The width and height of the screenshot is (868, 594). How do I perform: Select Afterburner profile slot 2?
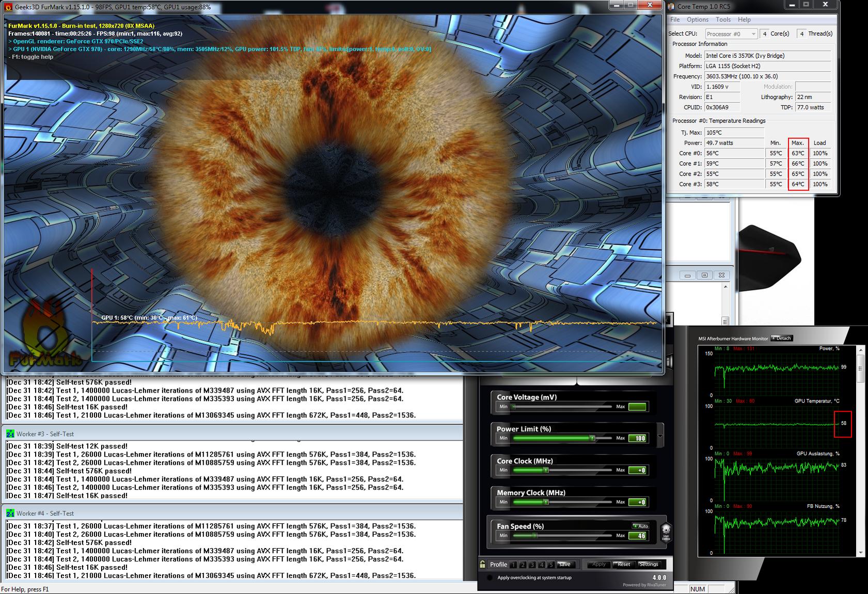(x=524, y=565)
